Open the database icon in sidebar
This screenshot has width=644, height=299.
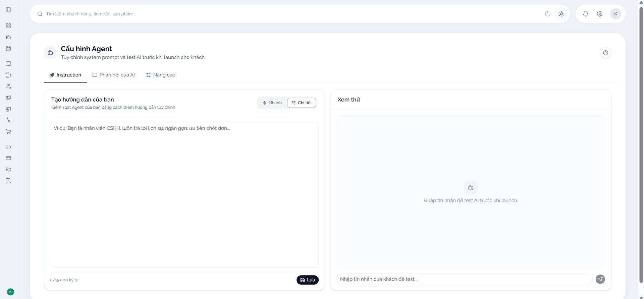click(x=8, y=48)
